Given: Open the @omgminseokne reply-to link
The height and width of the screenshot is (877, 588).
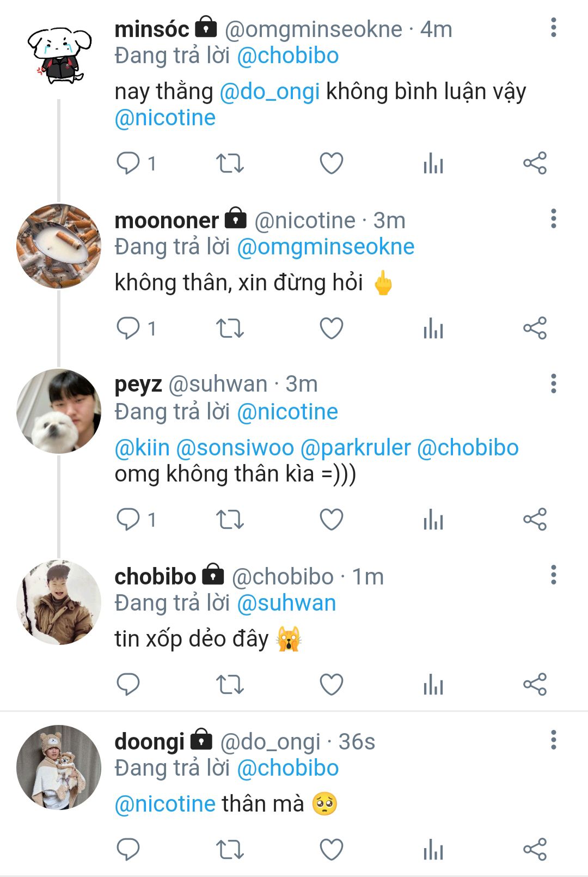Looking at the screenshot, I should pyautogui.click(x=326, y=247).
